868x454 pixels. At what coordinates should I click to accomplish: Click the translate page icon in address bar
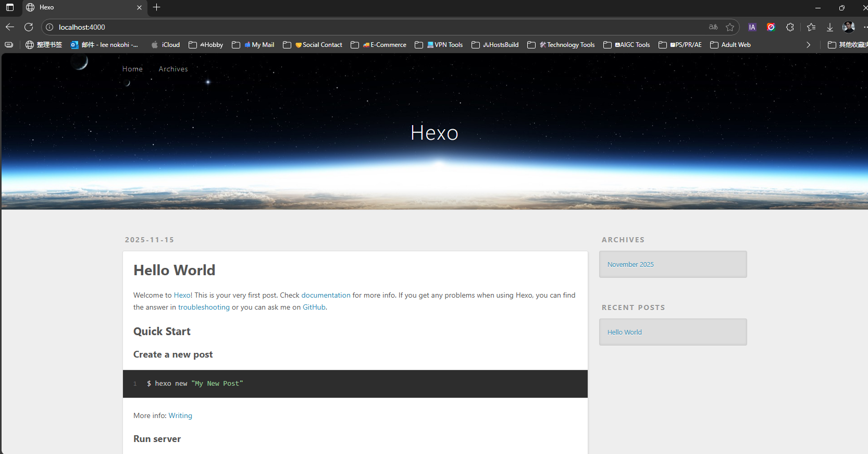tap(713, 27)
